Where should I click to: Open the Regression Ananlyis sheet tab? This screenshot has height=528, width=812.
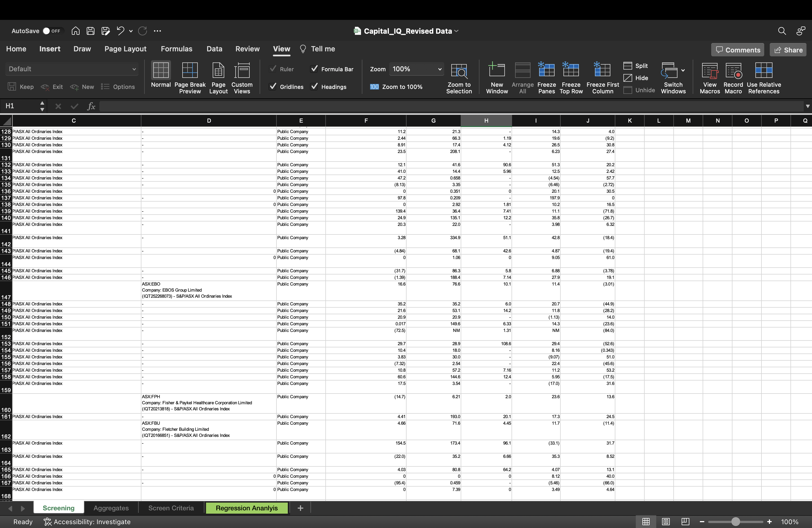[x=246, y=508]
